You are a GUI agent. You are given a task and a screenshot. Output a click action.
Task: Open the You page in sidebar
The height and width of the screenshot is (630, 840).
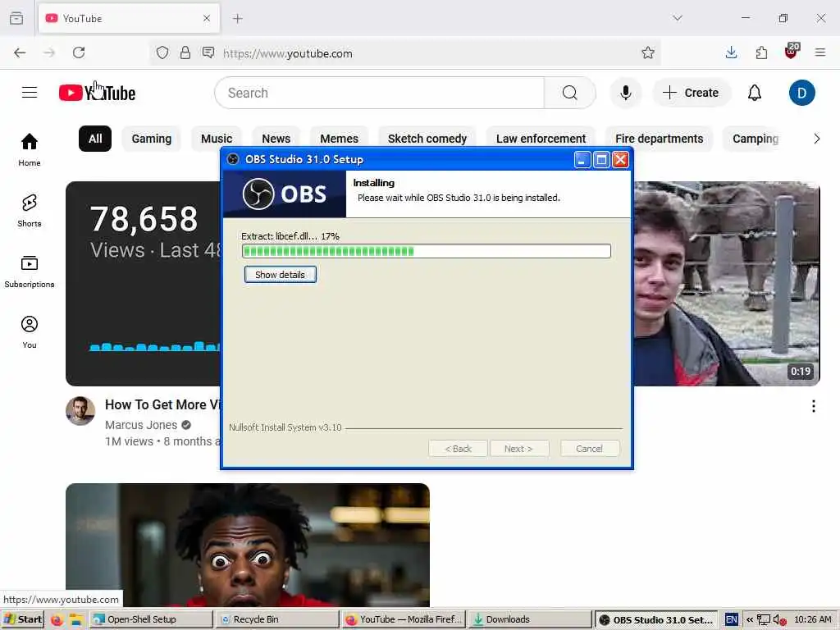point(30,332)
